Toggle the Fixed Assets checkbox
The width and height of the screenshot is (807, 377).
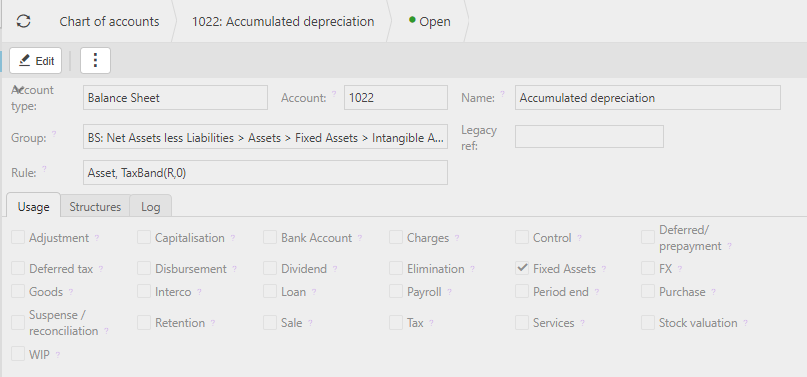pos(522,268)
